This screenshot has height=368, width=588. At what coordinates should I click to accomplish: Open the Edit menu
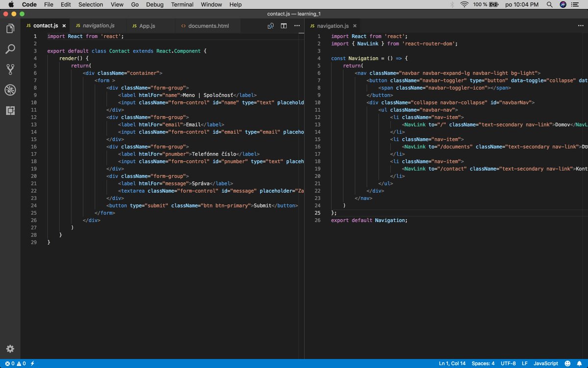[66, 4]
